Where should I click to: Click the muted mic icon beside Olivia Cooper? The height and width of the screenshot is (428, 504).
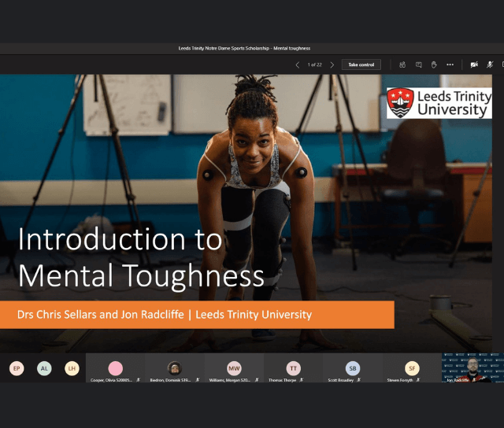click(139, 380)
